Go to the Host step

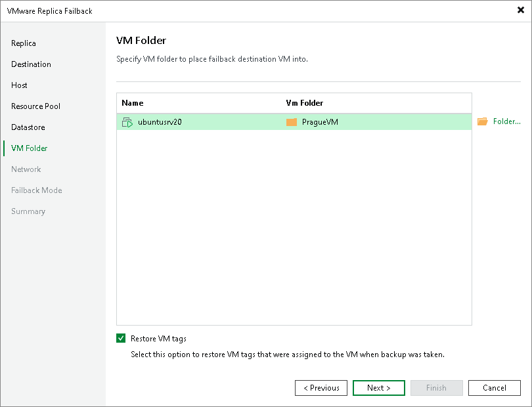coord(19,85)
